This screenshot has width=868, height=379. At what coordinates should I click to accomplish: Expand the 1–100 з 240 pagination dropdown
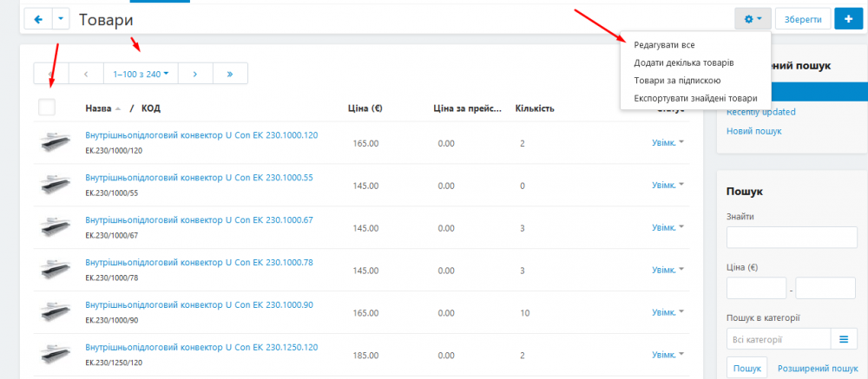[141, 74]
